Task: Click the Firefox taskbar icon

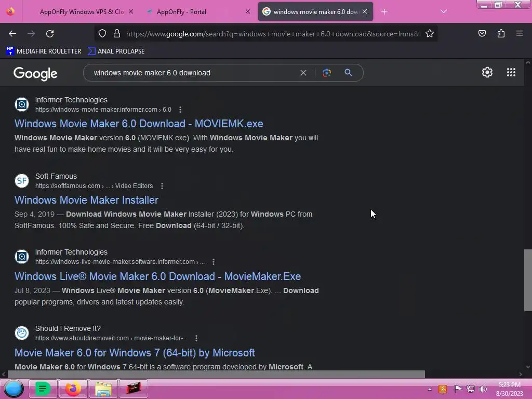Action: point(73,389)
